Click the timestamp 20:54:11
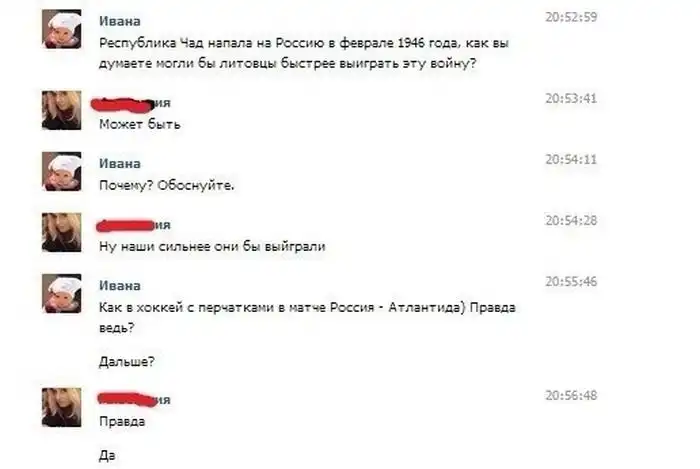700x469 pixels. point(571,160)
